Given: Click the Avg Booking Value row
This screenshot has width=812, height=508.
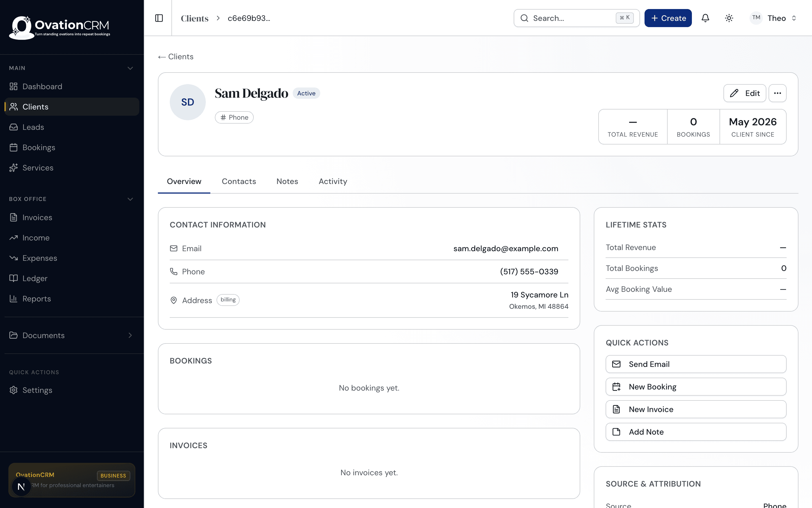Looking at the screenshot, I should tap(696, 289).
